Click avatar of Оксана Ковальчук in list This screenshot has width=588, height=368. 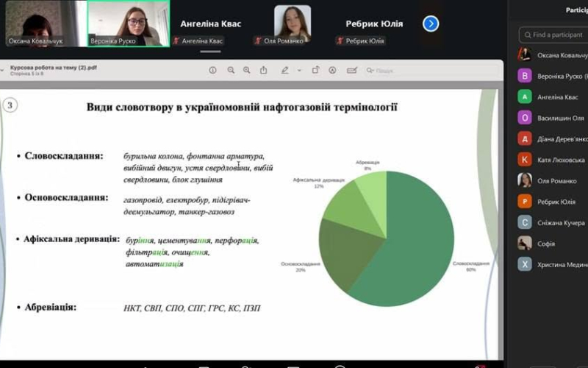[525, 54]
